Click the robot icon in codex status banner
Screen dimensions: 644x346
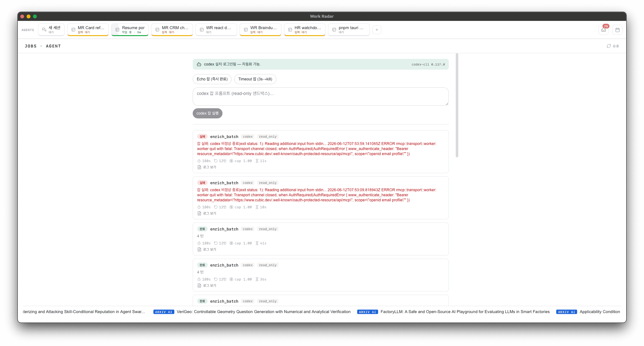pos(199,64)
